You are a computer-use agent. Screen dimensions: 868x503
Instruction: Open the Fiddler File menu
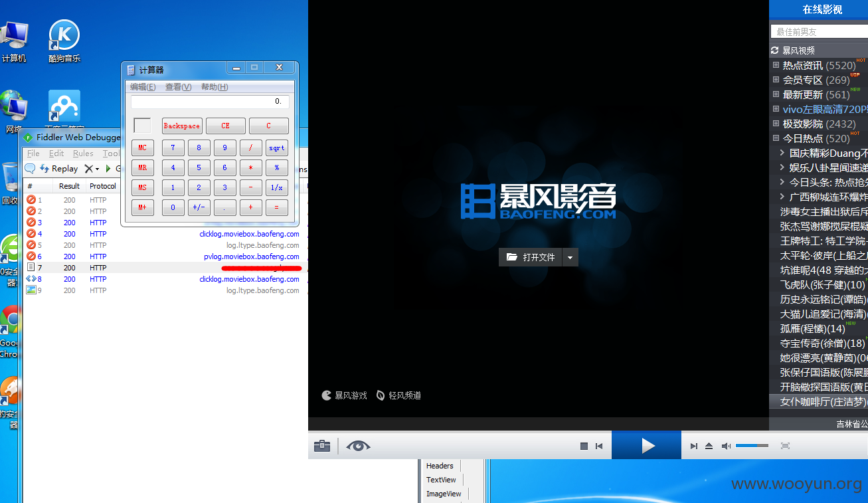coord(33,153)
